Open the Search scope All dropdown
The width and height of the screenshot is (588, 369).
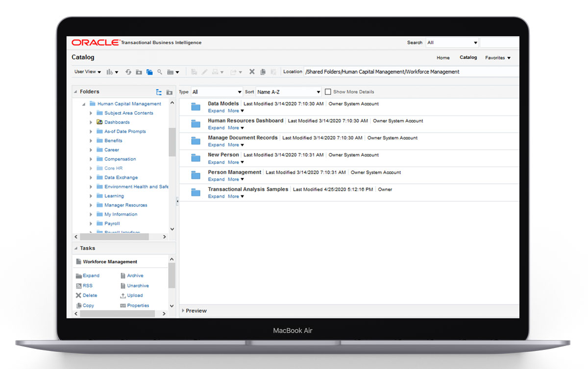[x=452, y=43]
